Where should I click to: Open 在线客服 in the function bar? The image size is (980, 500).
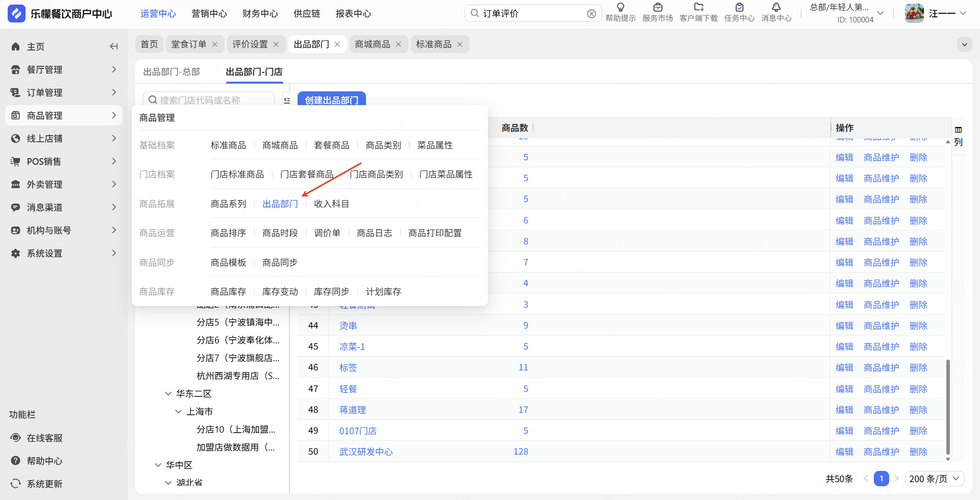pos(44,438)
